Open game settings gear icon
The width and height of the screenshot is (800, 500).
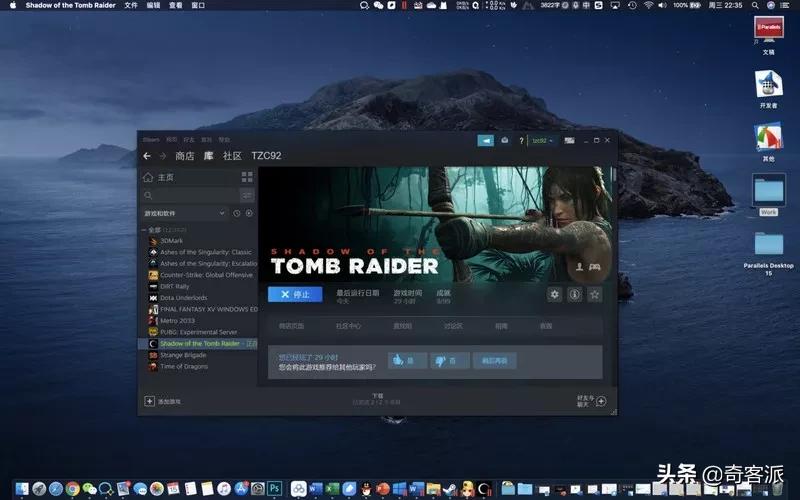555,294
